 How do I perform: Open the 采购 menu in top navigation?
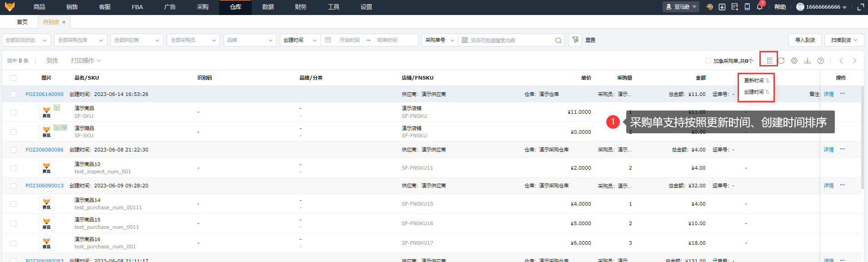coord(203,7)
